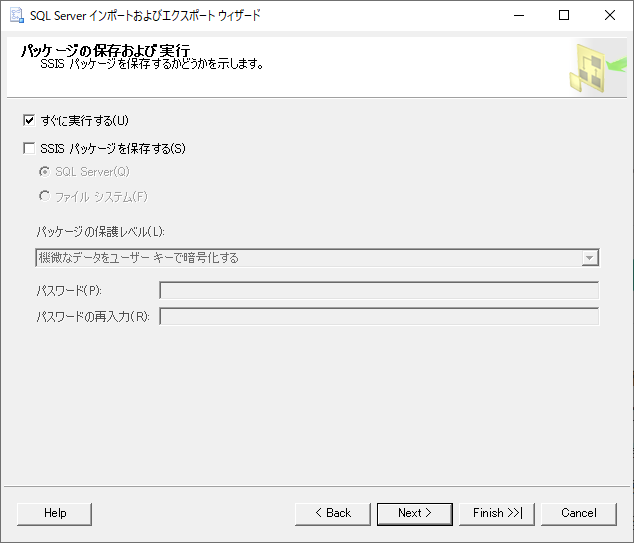Screen dimensions: 634x543
Task: Click the protection level dropdown arrow
Action: pos(590,258)
